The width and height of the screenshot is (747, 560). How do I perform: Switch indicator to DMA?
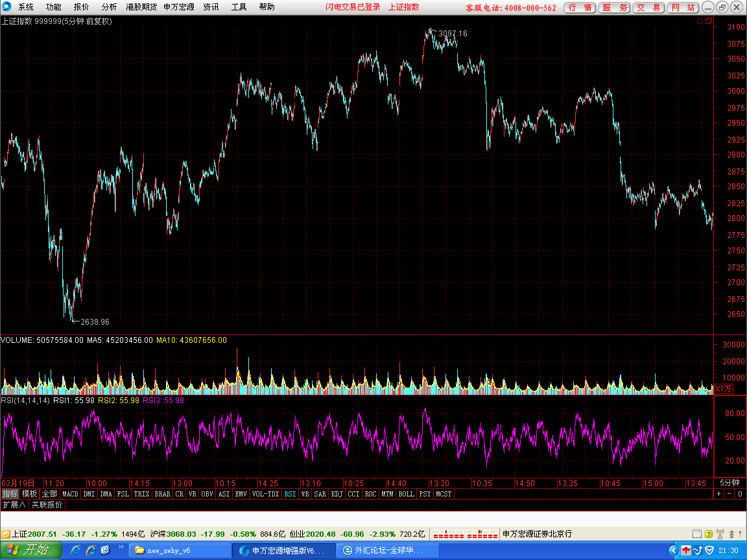106,494
